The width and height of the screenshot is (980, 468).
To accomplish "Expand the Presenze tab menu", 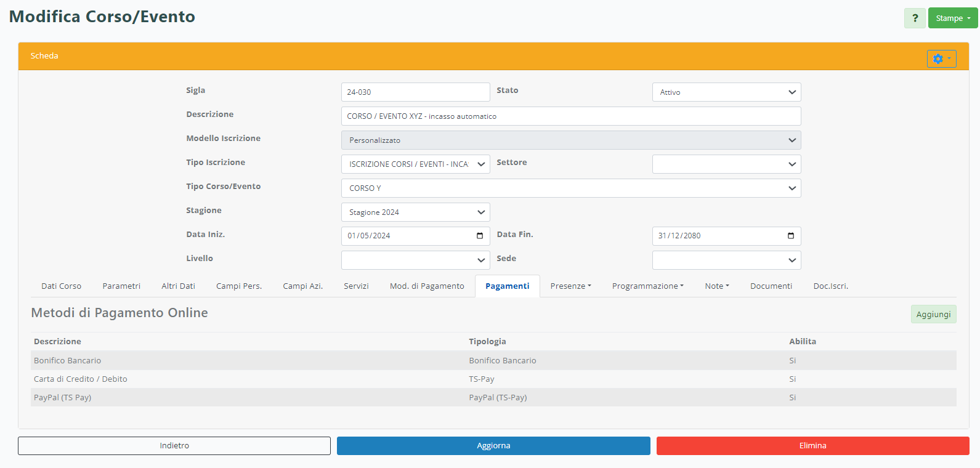I will [570, 286].
